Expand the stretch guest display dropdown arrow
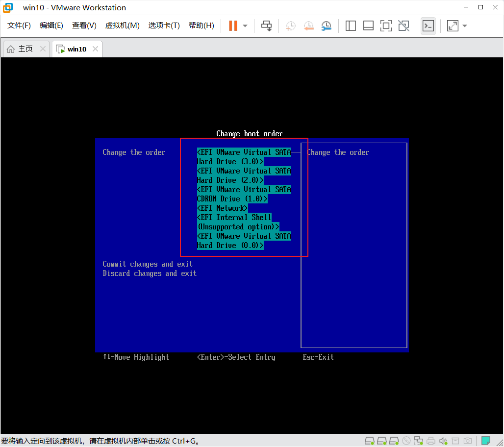 (x=464, y=25)
